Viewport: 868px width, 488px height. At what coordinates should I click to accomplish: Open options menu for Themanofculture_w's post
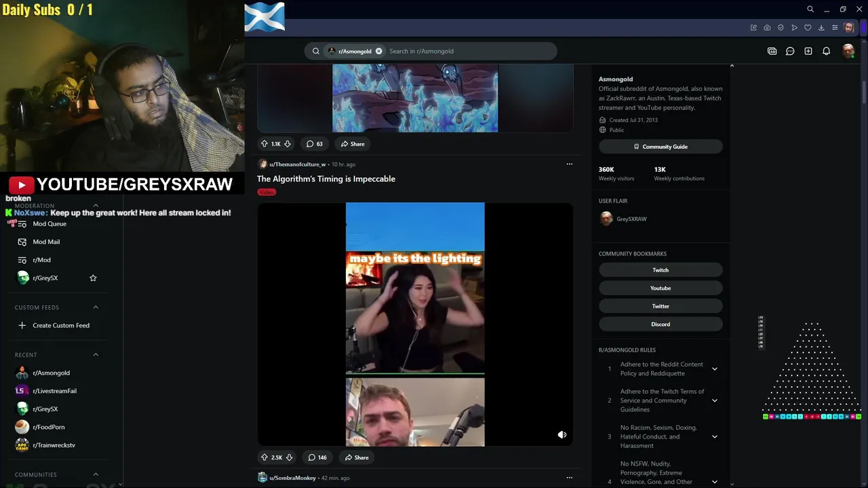tap(570, 164)
